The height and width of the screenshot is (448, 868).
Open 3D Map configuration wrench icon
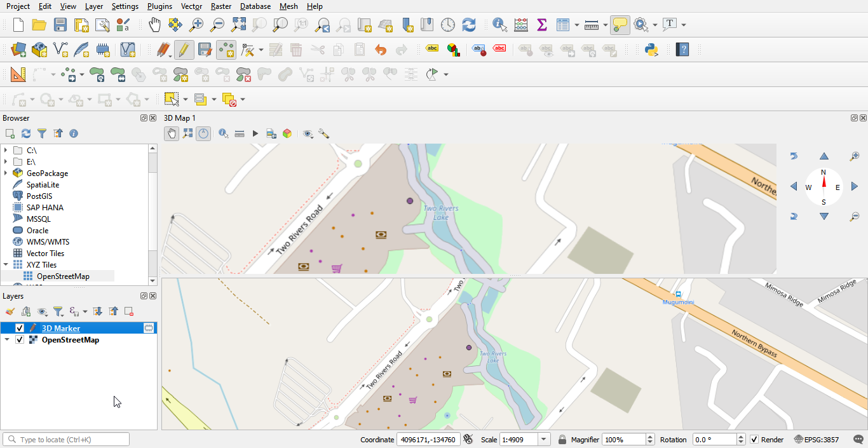(x=323, y=133)
